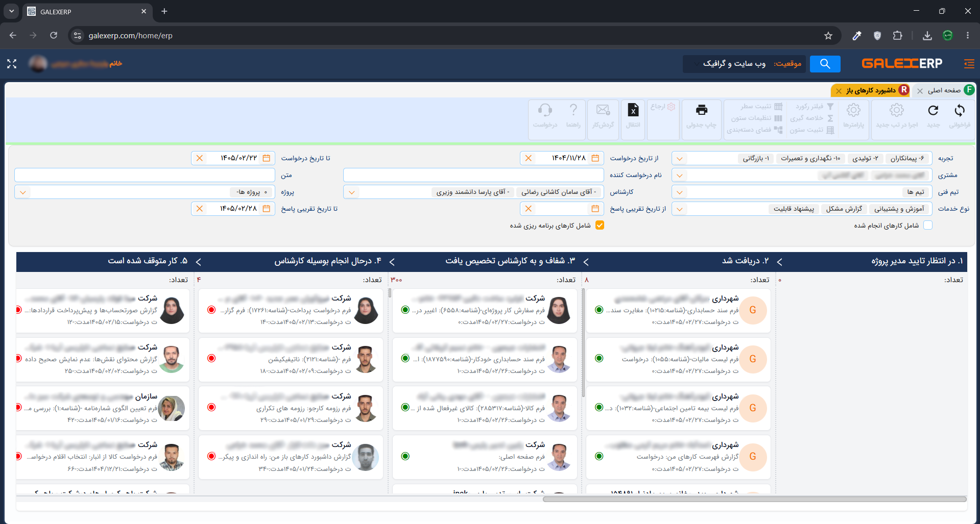Click the گردش‌کار envelope icon
The image size is (980, 524).
point(603,110)
